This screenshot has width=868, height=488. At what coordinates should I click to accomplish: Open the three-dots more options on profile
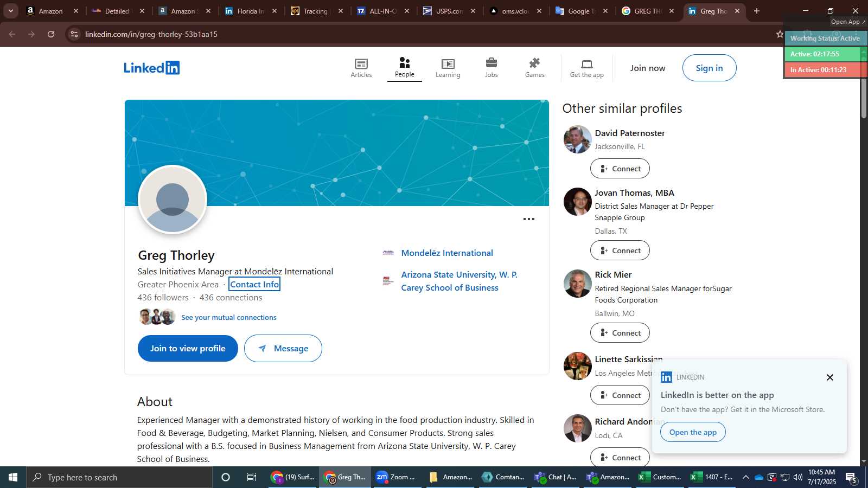click(x=529, y=219)
